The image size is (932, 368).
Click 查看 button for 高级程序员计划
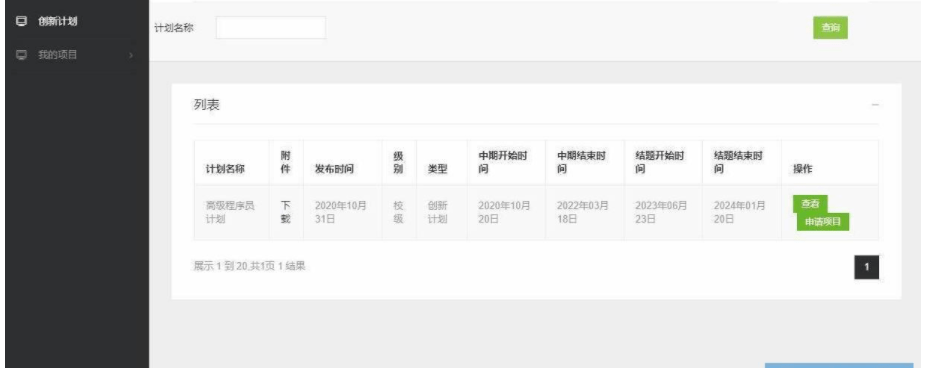[x=810, y=204]
